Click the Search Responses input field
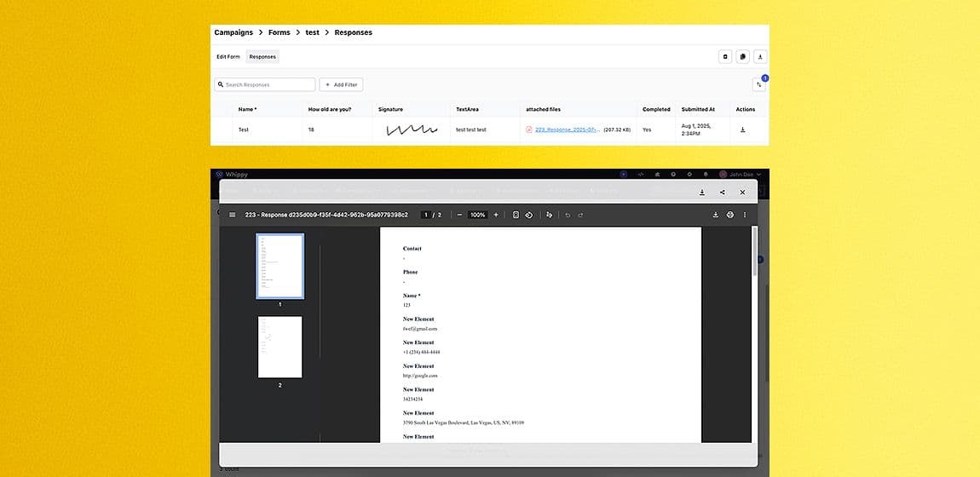Screen dimensions: 980x477 pyautogui.click(x=265, y=84)
